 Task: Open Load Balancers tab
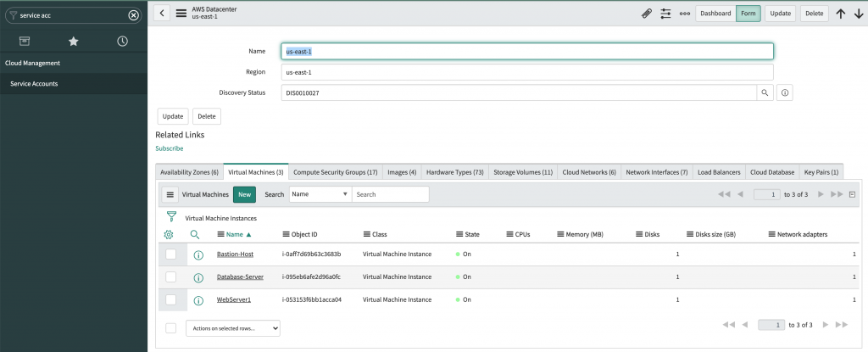tap(719, 172)
